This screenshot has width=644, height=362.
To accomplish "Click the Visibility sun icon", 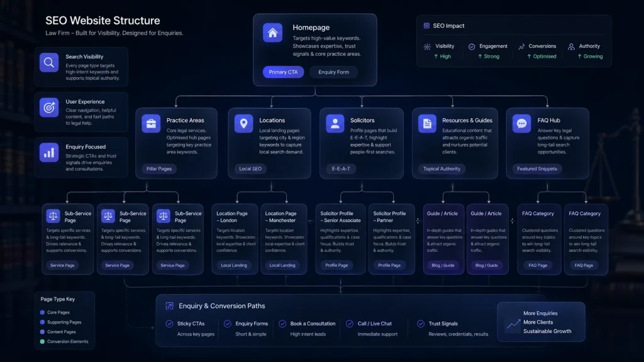I will click(427, 47).
